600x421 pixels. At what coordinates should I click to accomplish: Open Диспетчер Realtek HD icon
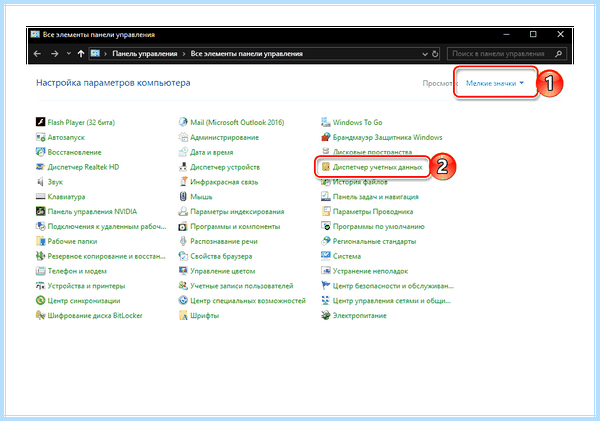point(41,167)
